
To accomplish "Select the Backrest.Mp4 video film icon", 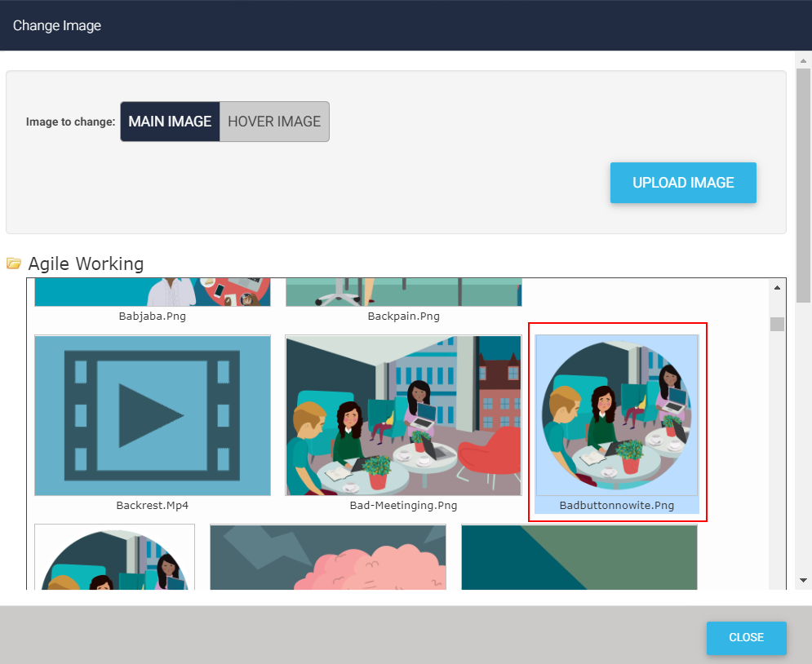I will click(152, 415).
